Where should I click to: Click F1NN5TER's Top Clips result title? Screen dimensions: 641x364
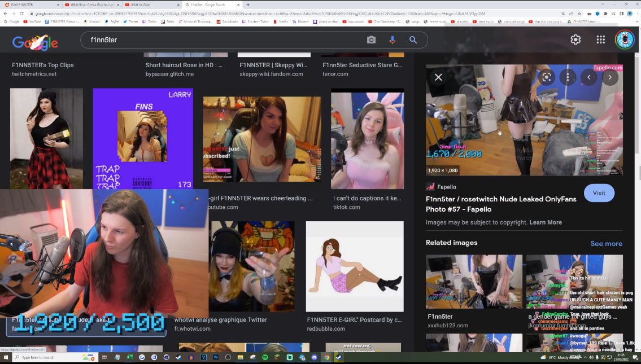tap(42, 65)
